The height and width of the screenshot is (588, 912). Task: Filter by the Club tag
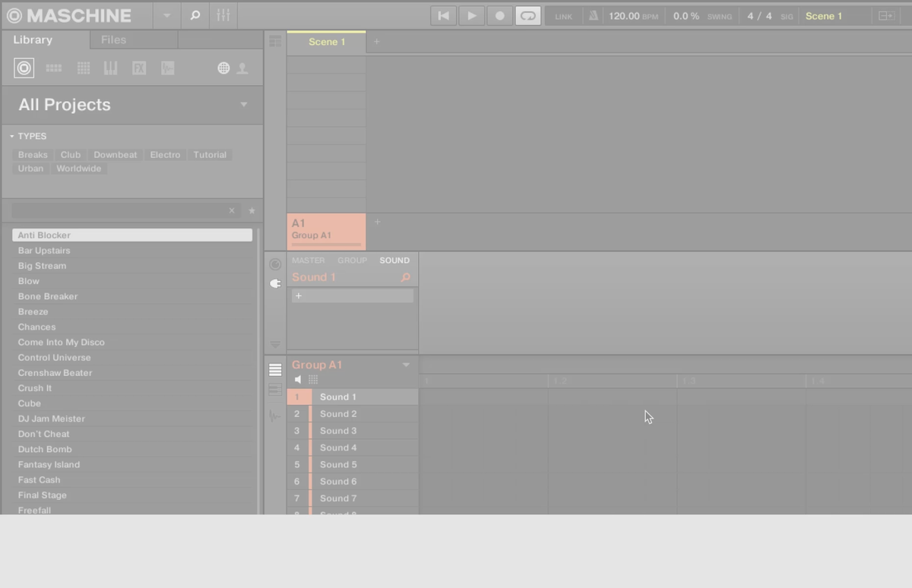(71, 155)
